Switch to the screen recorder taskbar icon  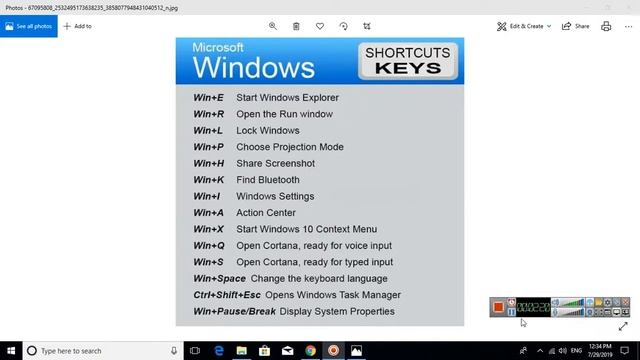click(333, 351)
